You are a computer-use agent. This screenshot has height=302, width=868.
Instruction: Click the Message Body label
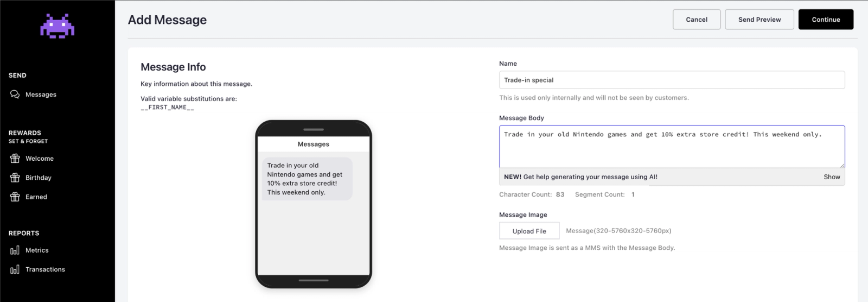(521, 118)
